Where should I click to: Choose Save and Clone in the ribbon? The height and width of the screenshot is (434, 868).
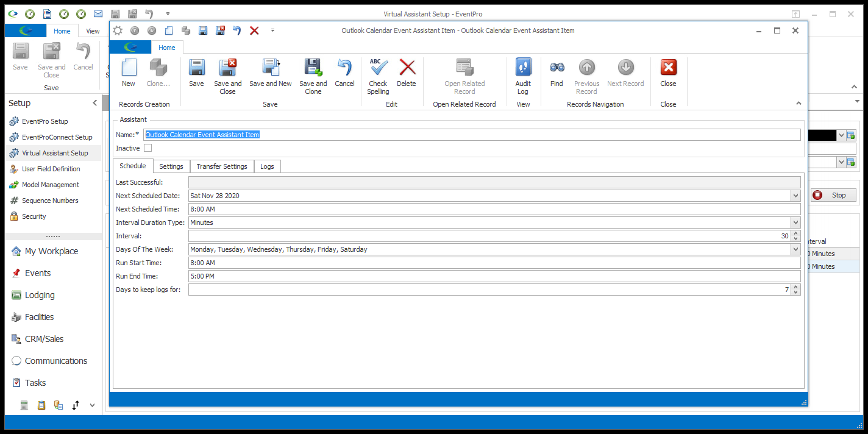click(313, 76)
